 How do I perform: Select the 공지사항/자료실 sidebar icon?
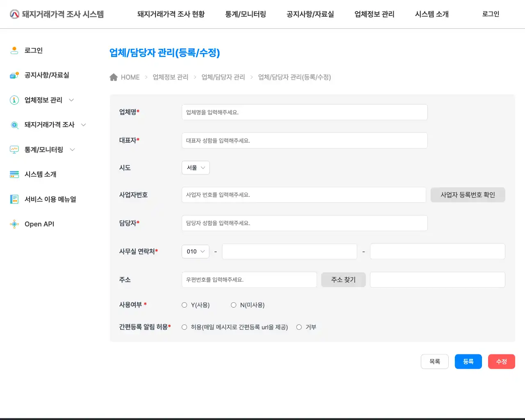pos(14,75)
